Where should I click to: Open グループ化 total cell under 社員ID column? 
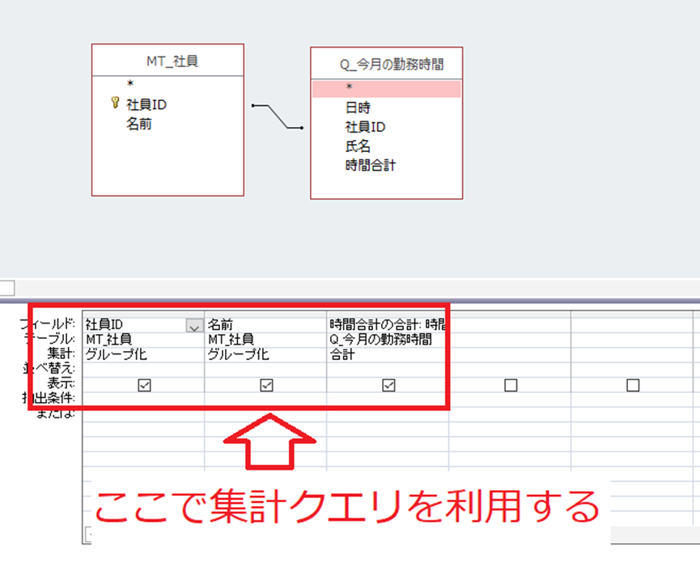click(142, 354)
